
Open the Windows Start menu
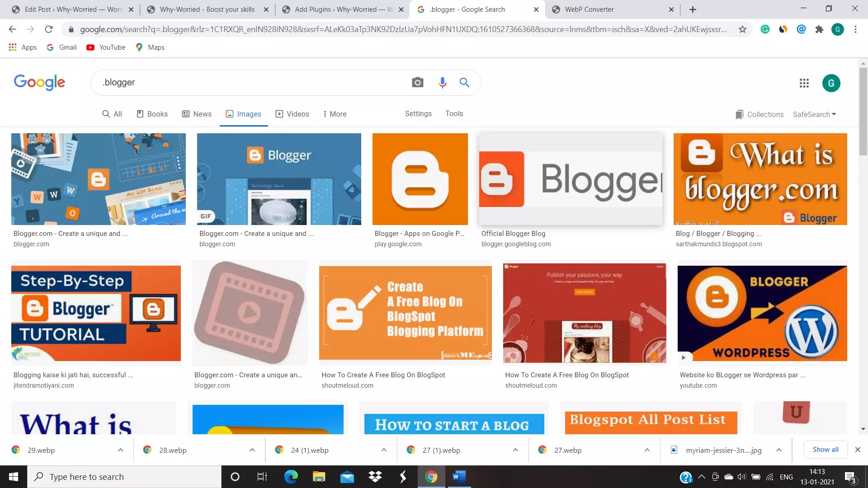[x=14, y=477]
